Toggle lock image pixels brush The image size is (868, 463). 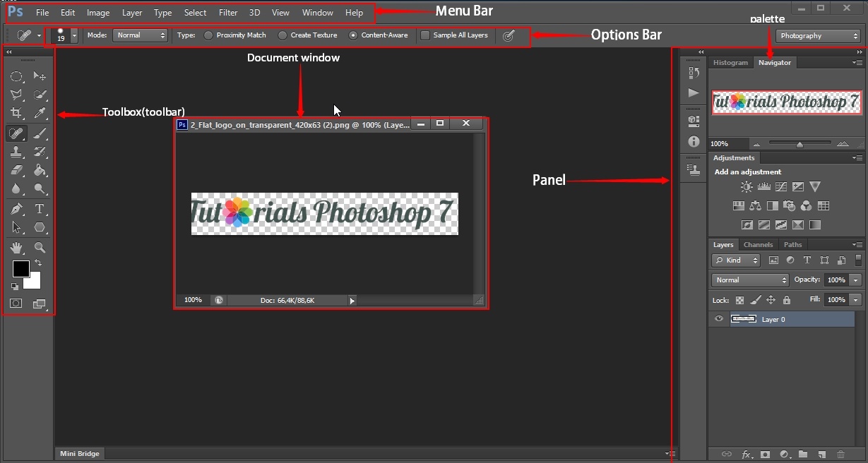point(755,300)
